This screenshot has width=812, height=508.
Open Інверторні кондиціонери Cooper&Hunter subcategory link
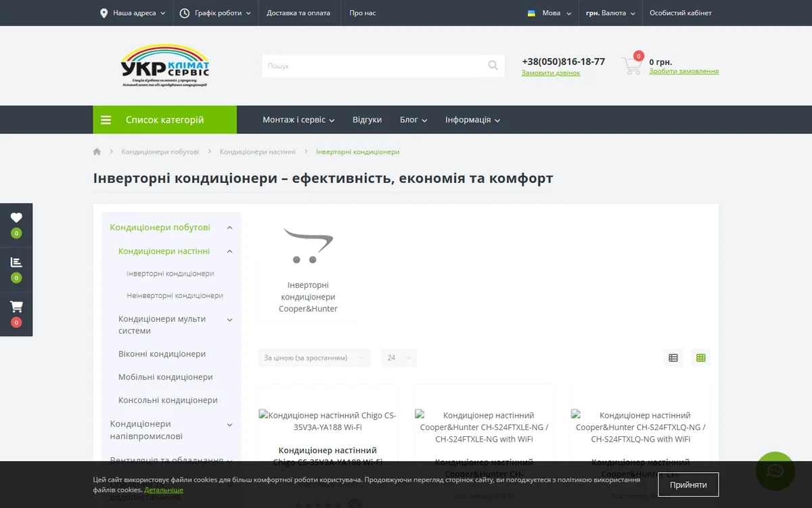tap(308, 297)
